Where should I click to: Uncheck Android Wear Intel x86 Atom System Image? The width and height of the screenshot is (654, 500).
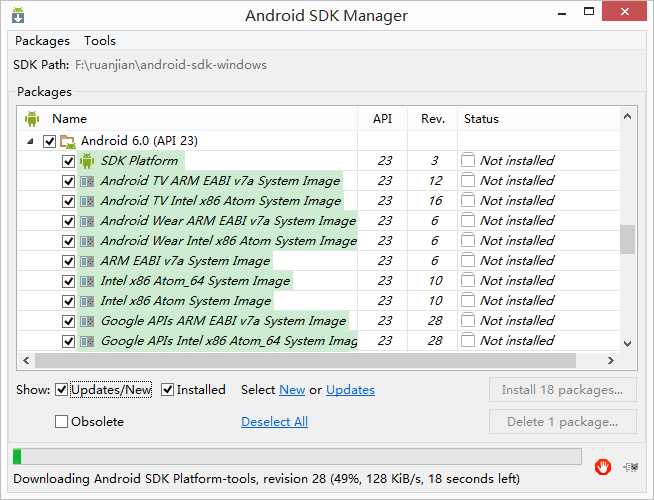[68, 241]
